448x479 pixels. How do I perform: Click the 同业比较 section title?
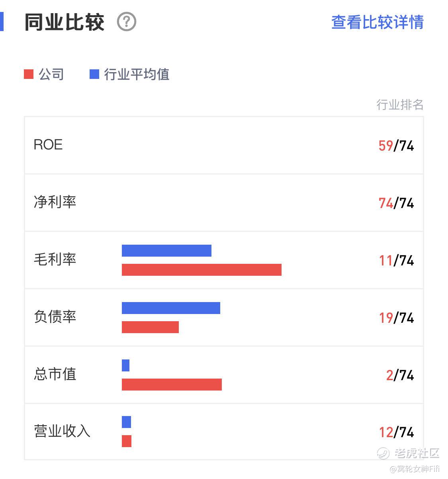click(65, 22)
